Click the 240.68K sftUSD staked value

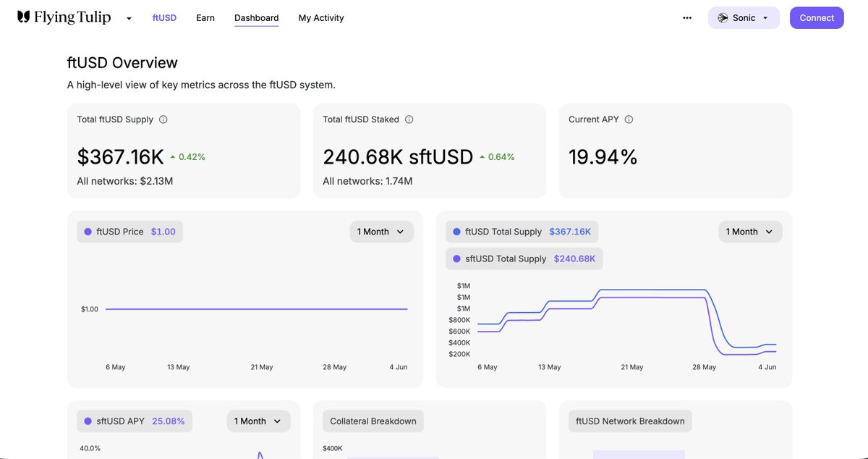pyautogui.click(x=398, y=157)
